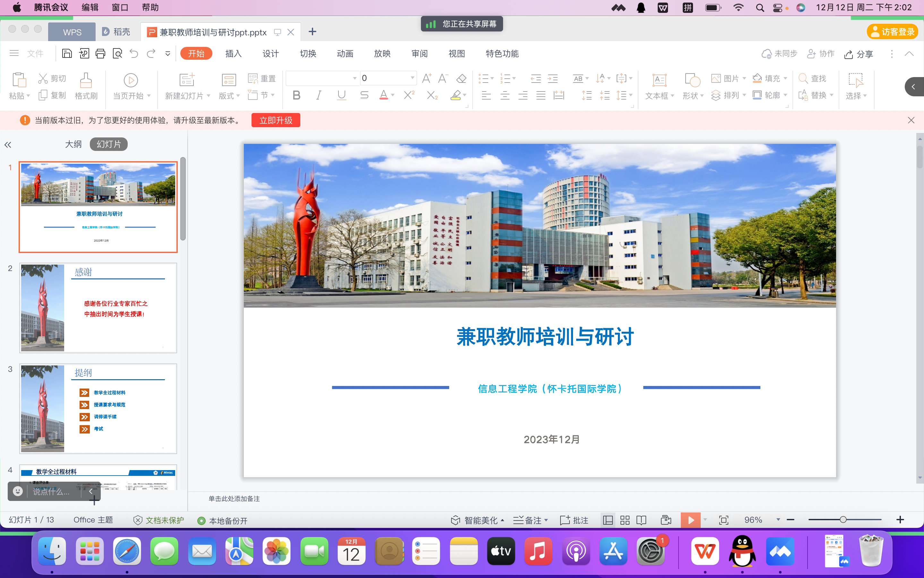Open the 编辑 menu in menu bar
This screenshot has height=578, width=924.
click(90, 7)
